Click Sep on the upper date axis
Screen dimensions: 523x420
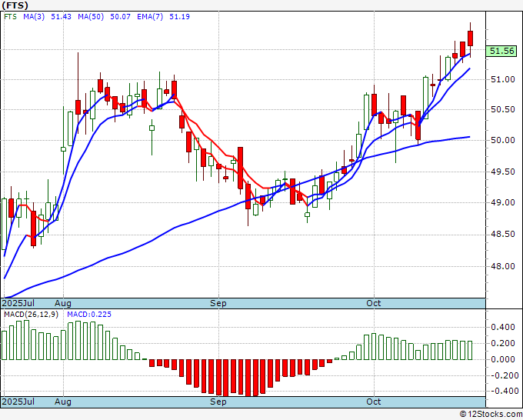[x=218, y=303]
